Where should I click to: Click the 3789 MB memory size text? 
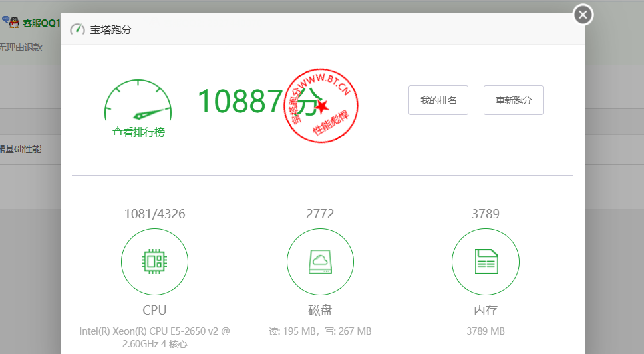click(x=486, y=331)
